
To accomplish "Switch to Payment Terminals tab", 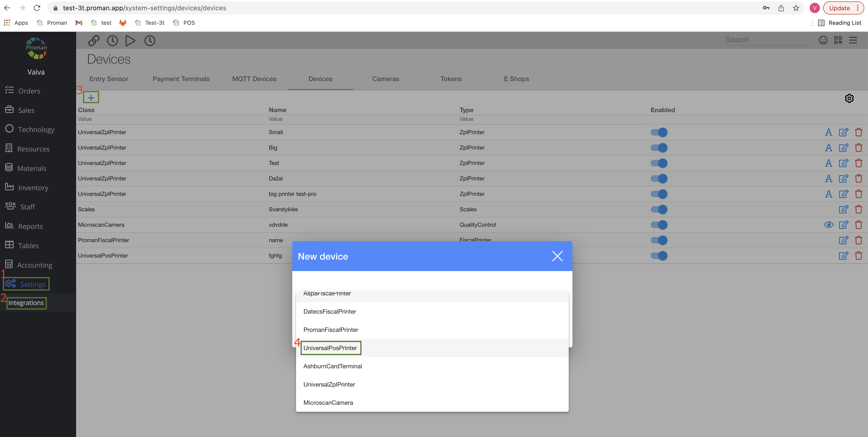I will [x=181, y=79].
